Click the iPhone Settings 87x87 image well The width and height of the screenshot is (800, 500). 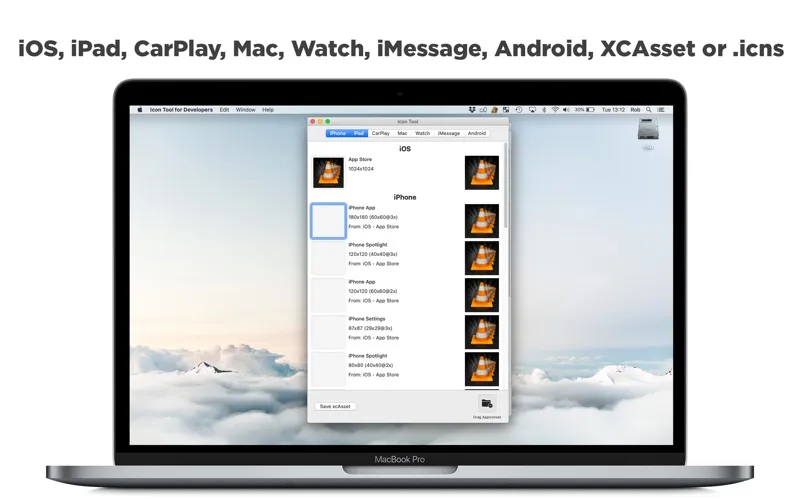[328, 332]
